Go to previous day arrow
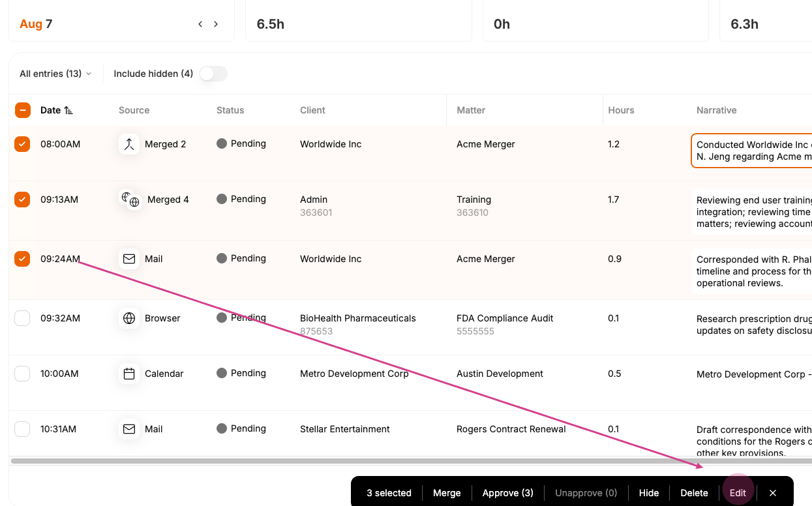Viewport: 812px width, 506px height. tap(200, 24)
